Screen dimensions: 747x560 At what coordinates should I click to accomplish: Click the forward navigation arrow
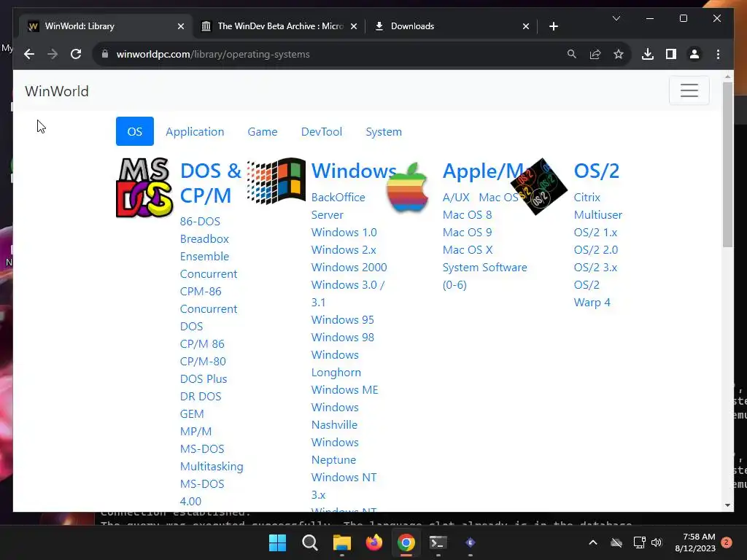click(x=53, y=54)
